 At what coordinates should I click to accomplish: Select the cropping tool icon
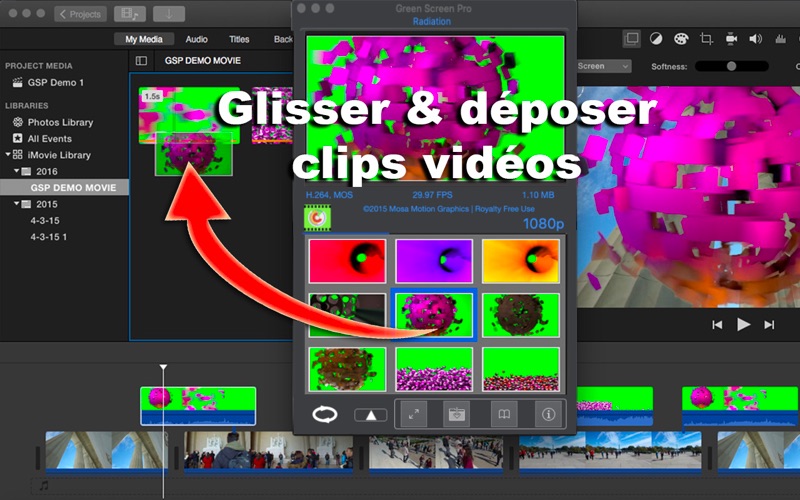click(706, 39)
